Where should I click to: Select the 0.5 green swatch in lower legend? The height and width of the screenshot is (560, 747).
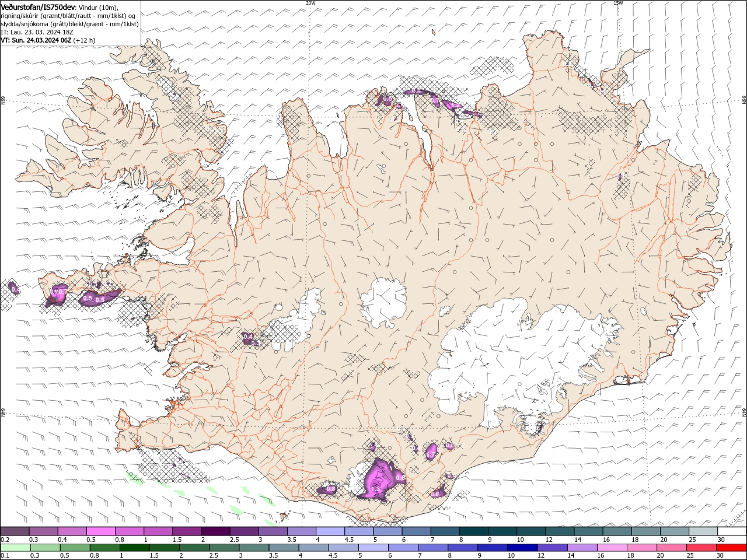point(75,548)
